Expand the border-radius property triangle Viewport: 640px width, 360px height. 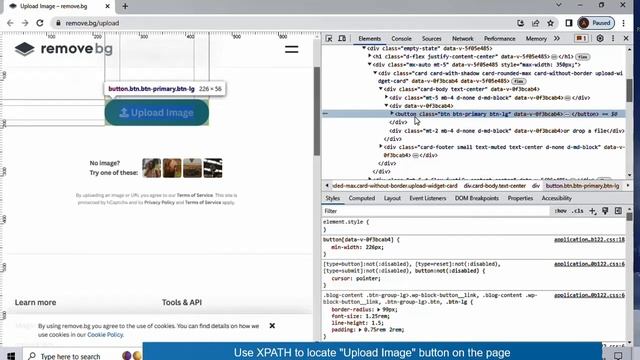(379, 309)
